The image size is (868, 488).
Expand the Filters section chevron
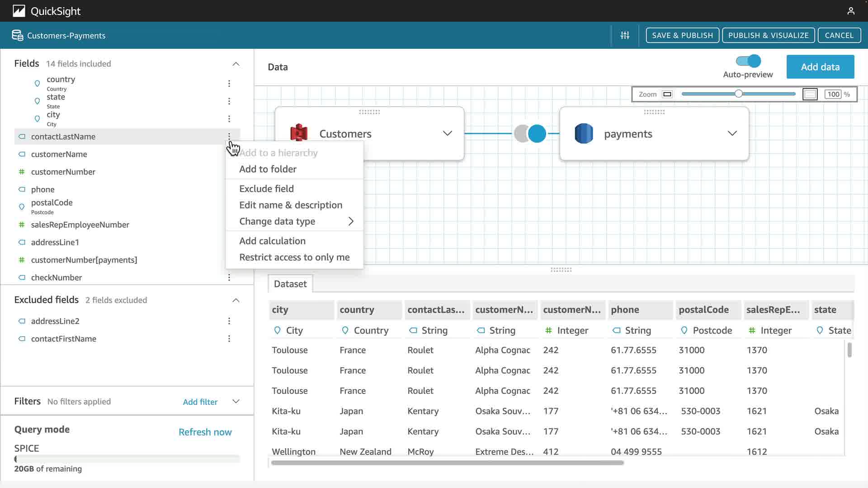click(236, 402)
